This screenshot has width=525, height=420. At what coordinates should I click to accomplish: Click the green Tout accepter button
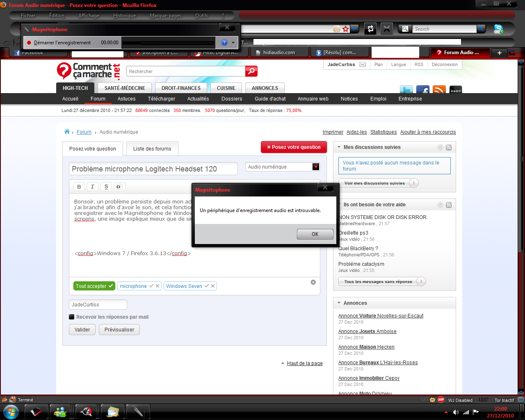(x=94, y=286)
